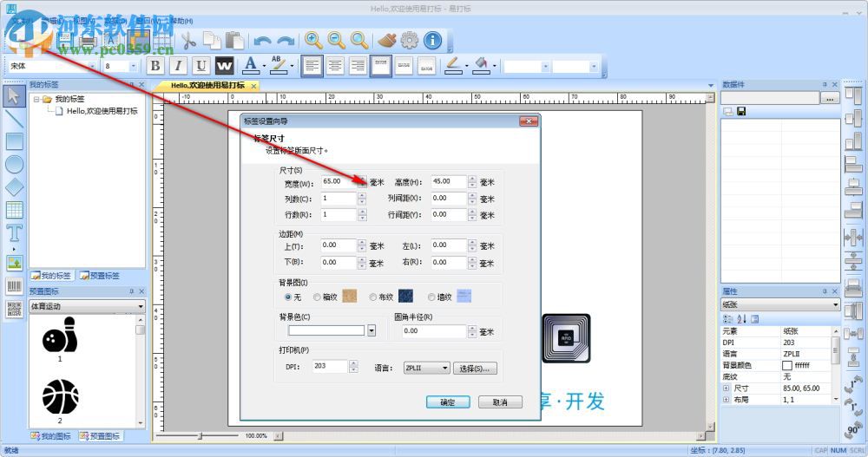Viewport: 868px width, 457px height.
Task: Select 无 background radio button
Action: 288,297
